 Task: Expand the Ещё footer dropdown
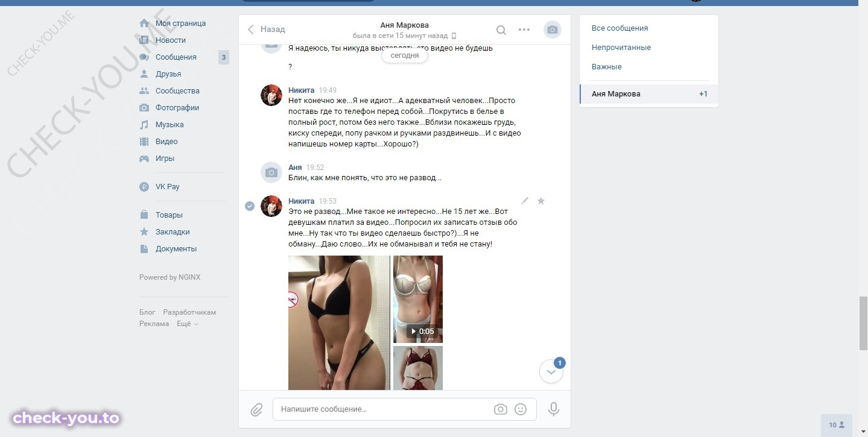tap(187, 324)
